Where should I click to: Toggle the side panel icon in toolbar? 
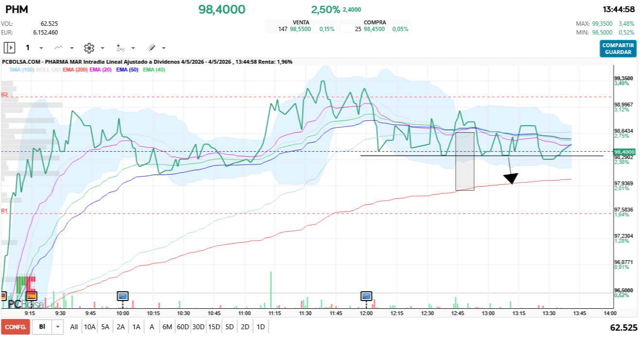[10, 48]
